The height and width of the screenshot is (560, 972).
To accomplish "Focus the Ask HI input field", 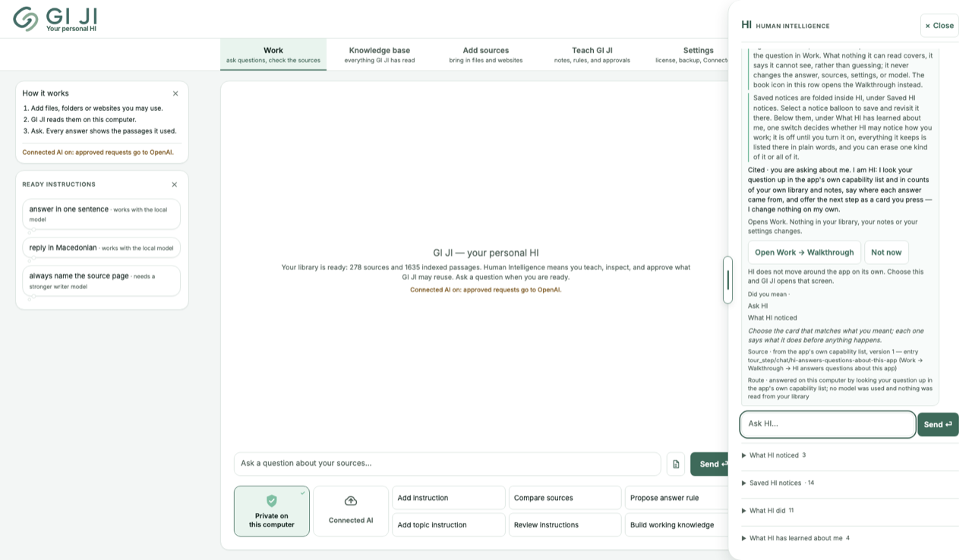I will pos(828,424).
